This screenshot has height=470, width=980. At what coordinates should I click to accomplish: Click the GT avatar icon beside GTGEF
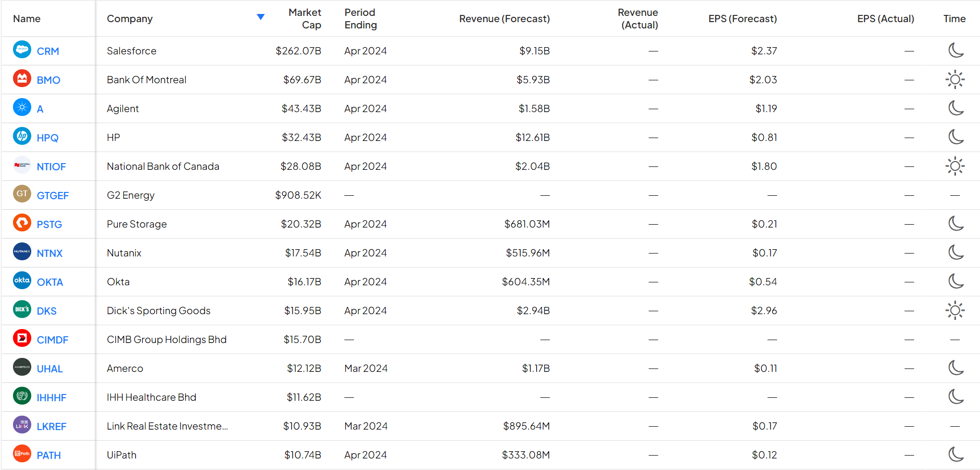click(22, 194)
